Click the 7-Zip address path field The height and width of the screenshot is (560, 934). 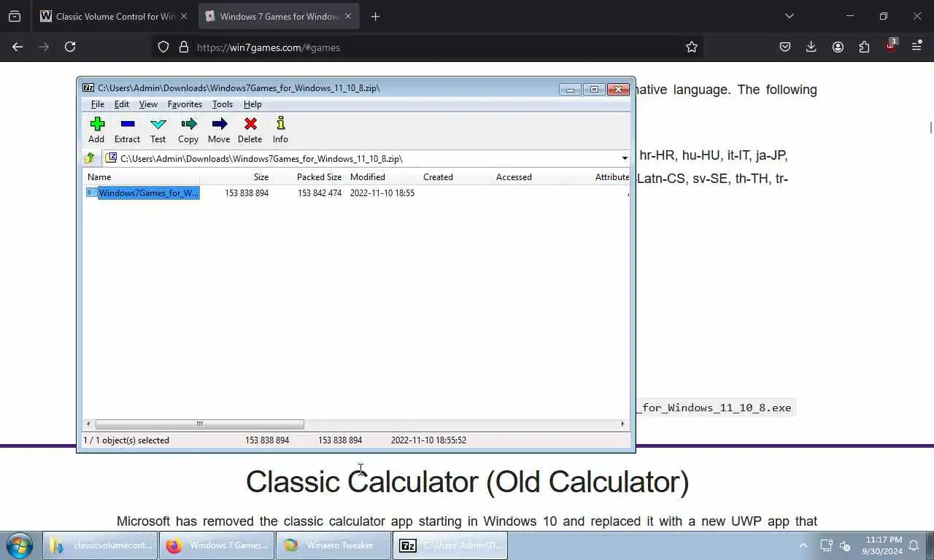pyautogui.click(x=361, y=158)
